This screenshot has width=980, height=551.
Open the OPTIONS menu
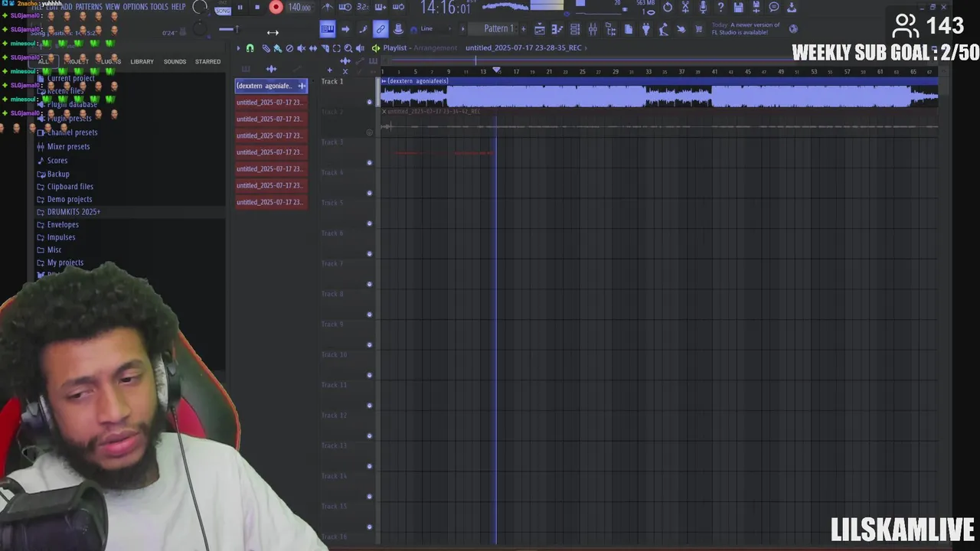click(136, 7)
